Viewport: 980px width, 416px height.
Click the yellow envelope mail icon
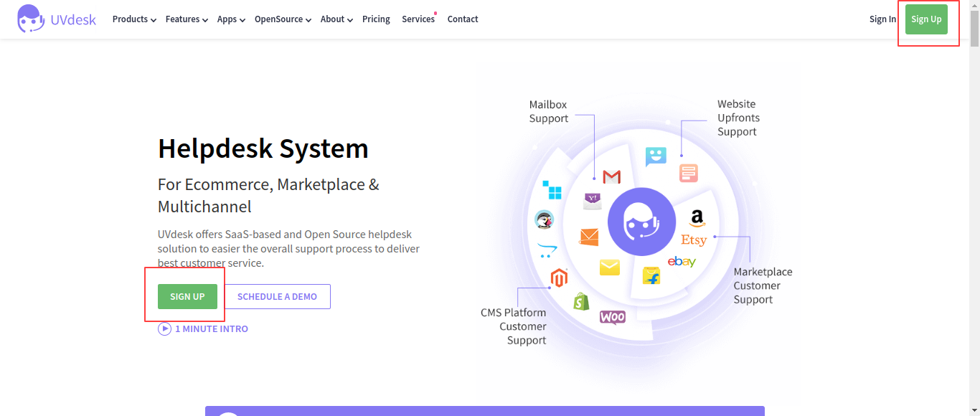[609, 268]
